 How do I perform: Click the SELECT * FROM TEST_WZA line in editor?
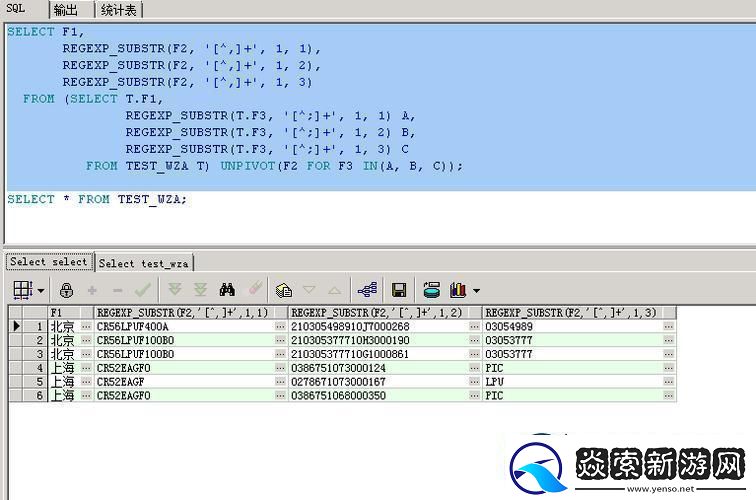(97, 199)
